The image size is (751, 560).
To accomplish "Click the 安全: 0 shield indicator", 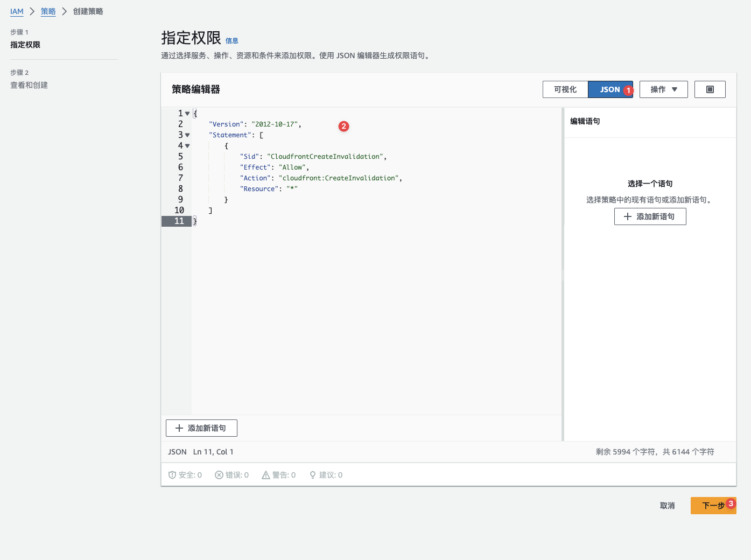I will pyautogui.click(x=185, y=475).
